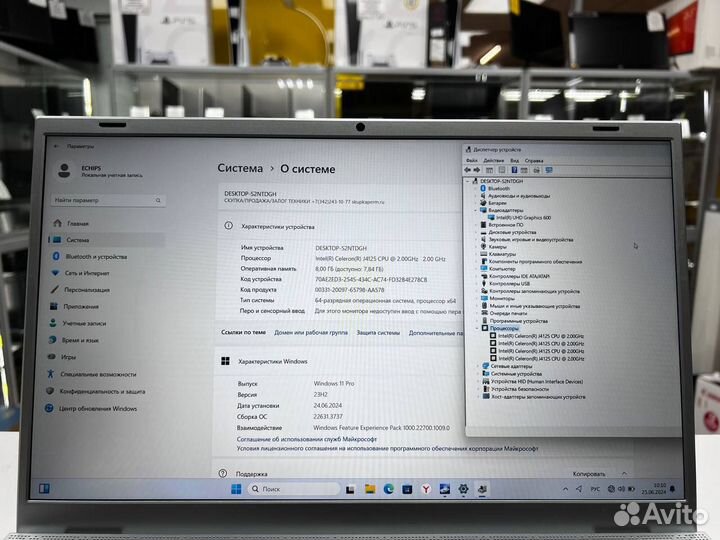Switch to Settings gear taskbar icon
The width and height of the screenshot is (720, 540).
(463, 489)
